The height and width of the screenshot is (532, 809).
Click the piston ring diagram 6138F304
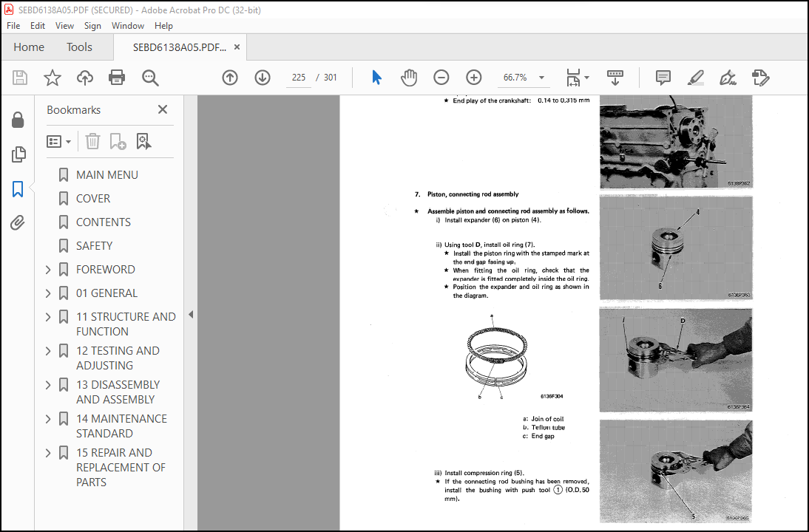click(498, 357)
